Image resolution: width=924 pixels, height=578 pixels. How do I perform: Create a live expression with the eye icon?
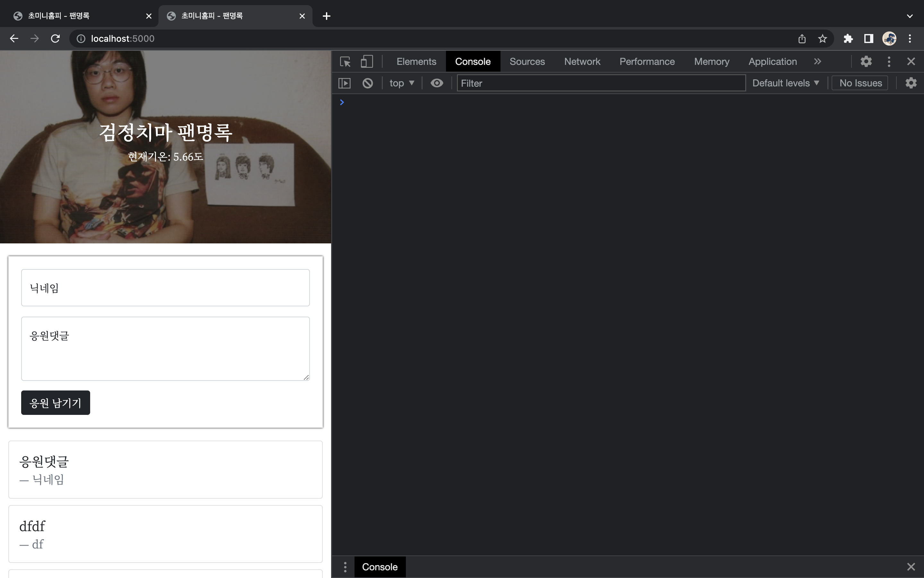[437, 83]
